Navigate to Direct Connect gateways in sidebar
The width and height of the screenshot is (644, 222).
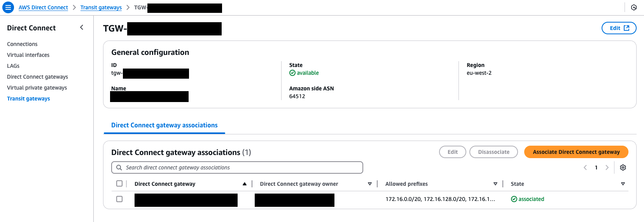point(37,77)
